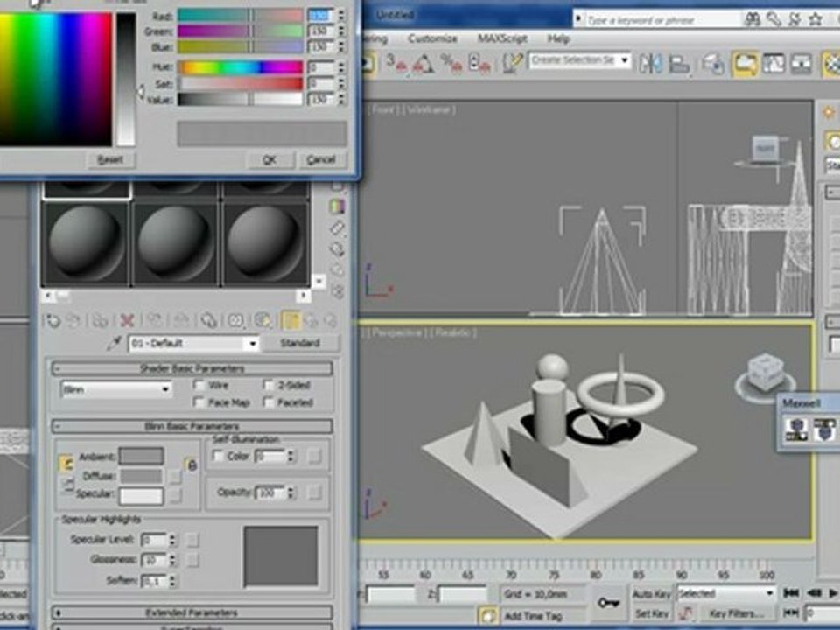Click OK in the color selector
This screenshot has width=840, height=630.
pyautogui.click(x=269, y=159)
